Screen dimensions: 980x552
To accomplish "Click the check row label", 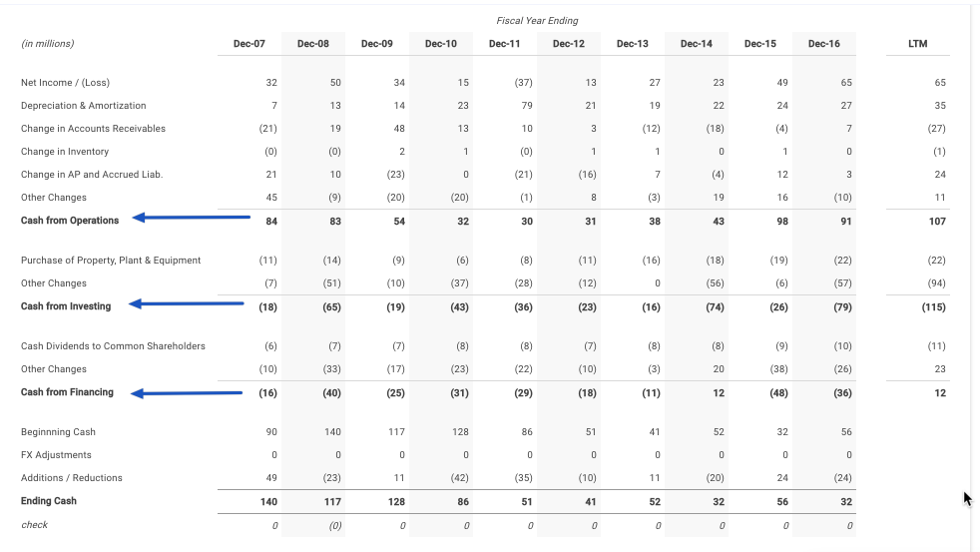I will point(34,524).
